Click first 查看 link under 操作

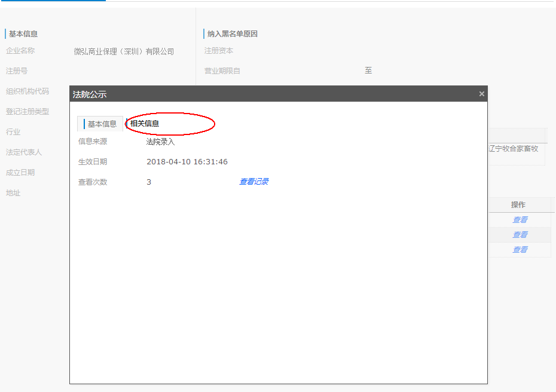(520, 220)
